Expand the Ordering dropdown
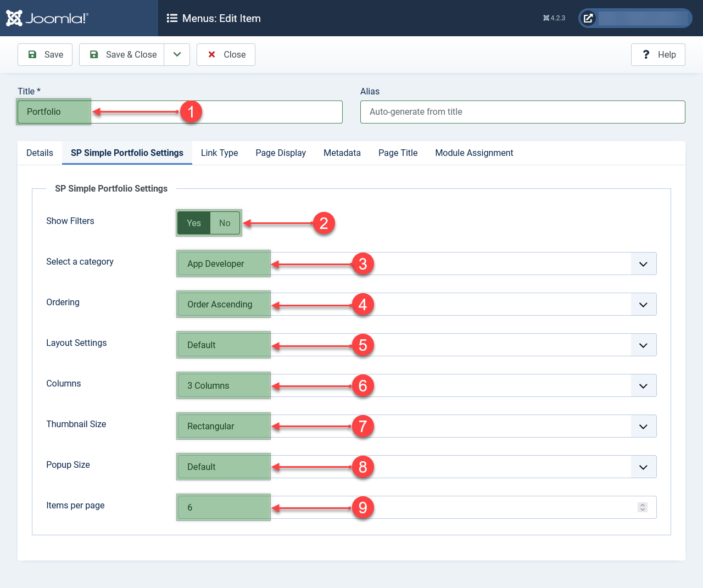This screenshot has width=703, height=588. coord(643,305)
